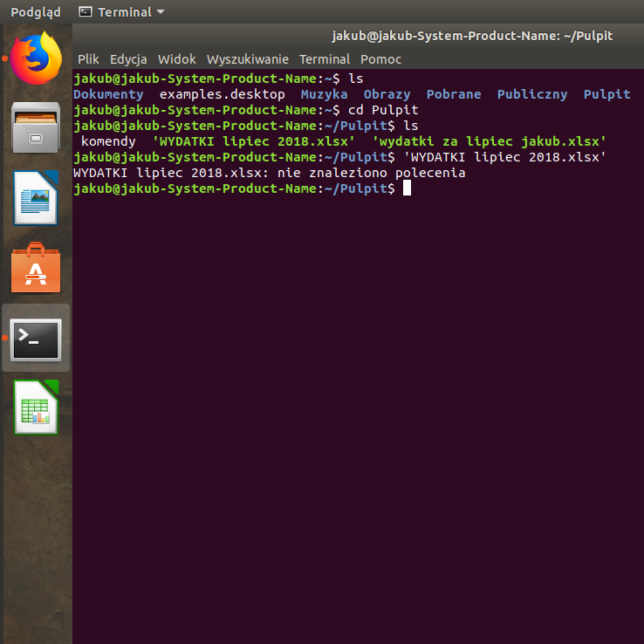Screen dimensions: 644x644
Task: Click 'Muzyka' directory name
Action: click(x=324, y=94)
